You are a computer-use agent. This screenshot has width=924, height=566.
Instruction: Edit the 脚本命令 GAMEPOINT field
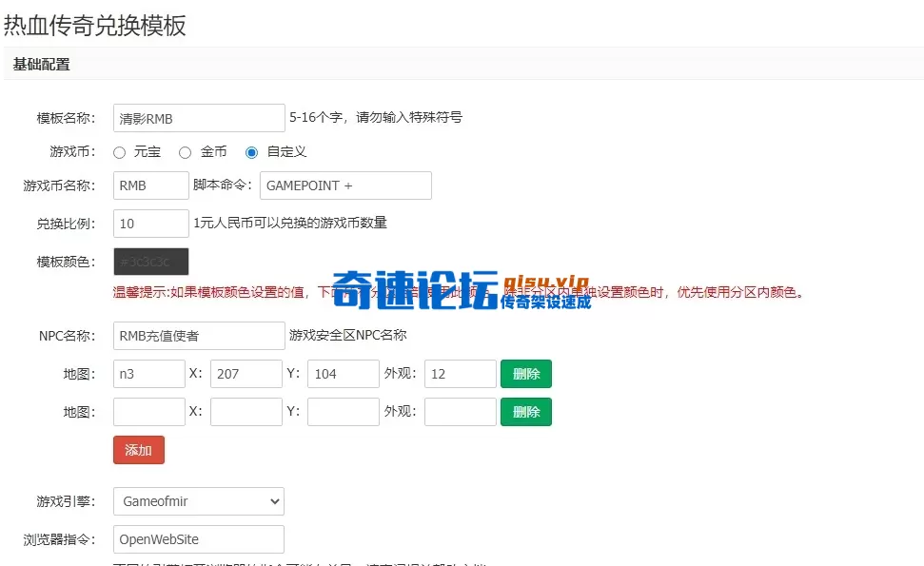(344, 185)
